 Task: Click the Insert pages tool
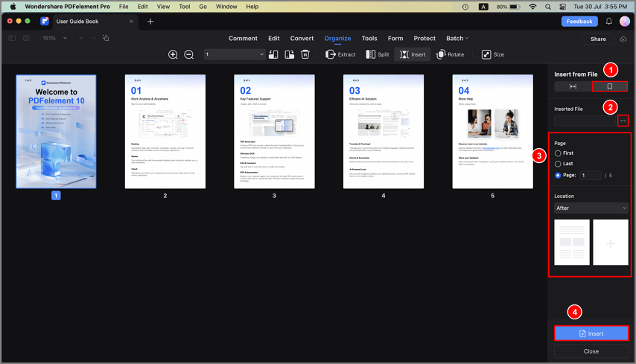[413, 54]
